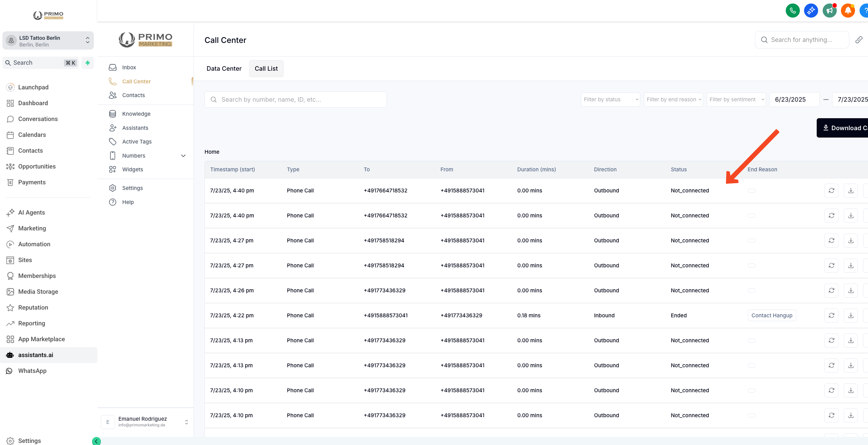This screenshot has width=868, height=445.
Task: Click the copy link icon near search
Action: click(859, 40)
